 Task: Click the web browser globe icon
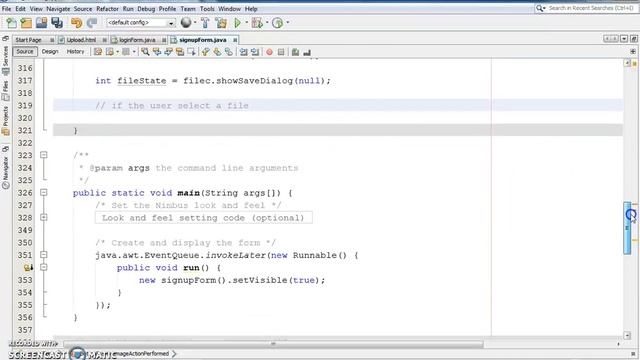(x=186, y=23)
